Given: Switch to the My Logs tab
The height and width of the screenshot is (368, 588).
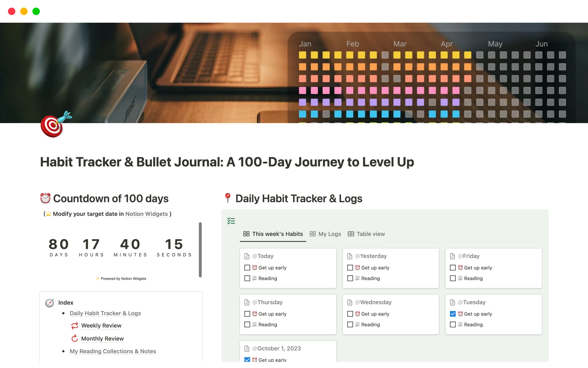Looking at the screenshot, I should (325, 234).
